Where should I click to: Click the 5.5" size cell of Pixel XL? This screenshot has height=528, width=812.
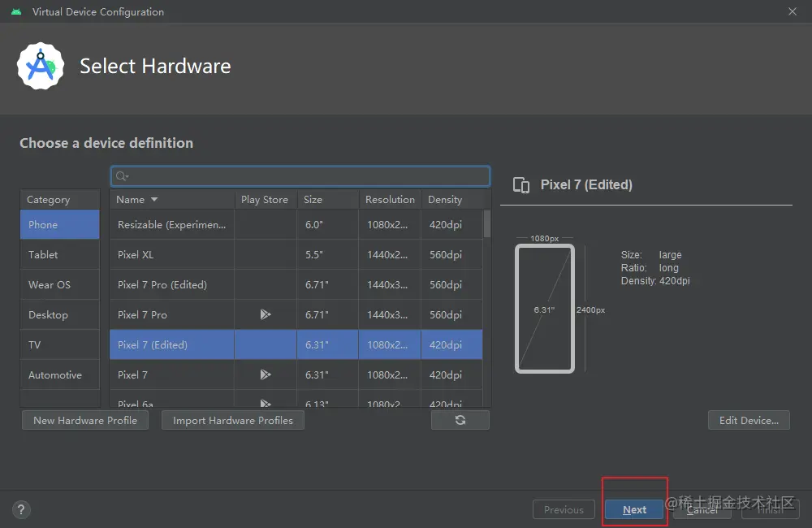click(328, 254)
